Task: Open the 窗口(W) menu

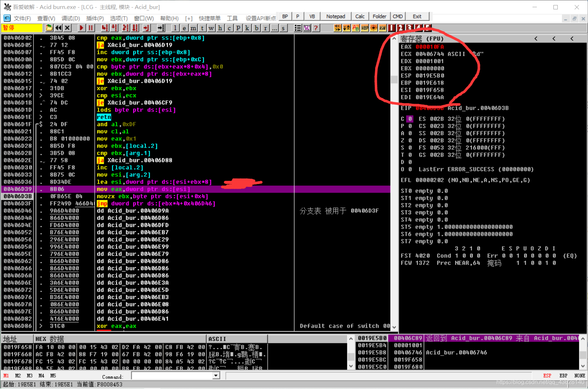Action: (x=144, y=18)
